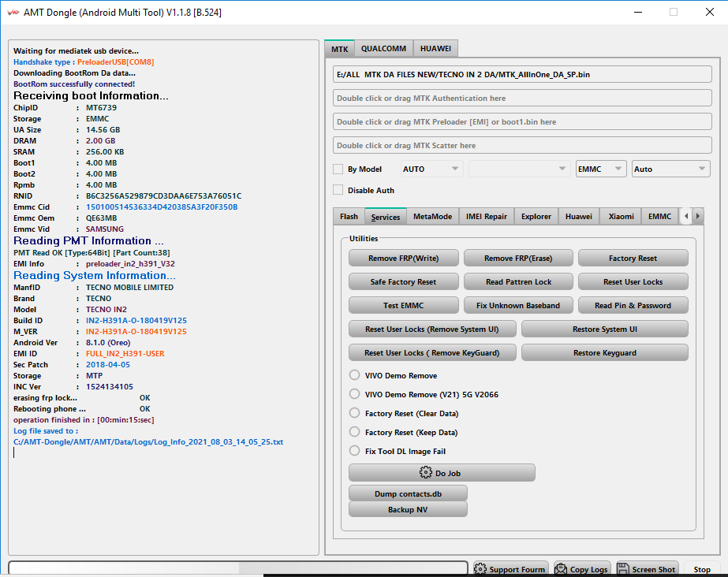Open the AUTO brand dropdown

[x=431, y=169]
